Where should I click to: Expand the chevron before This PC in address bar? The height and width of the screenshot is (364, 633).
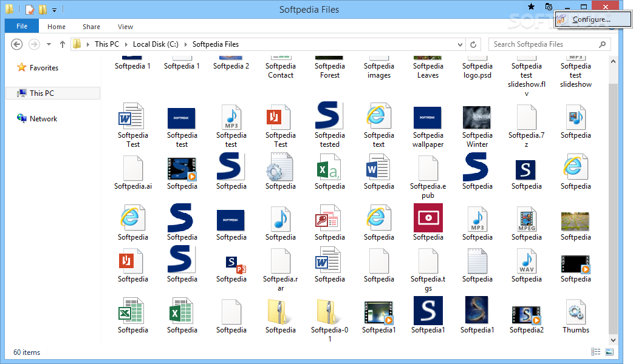tap(87, 44)
